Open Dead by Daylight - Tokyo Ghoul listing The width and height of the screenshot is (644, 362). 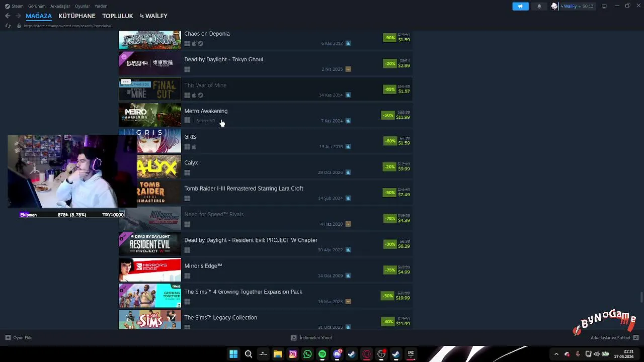click(x=266, y=63)
